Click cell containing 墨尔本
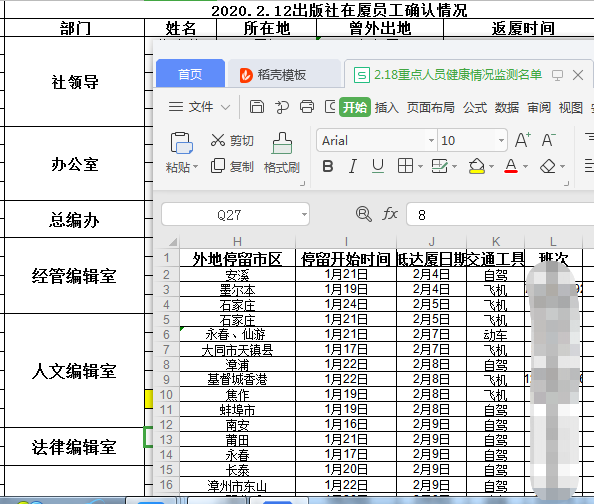The width and height of the screenshot is (594, 504). click(237, 290)
